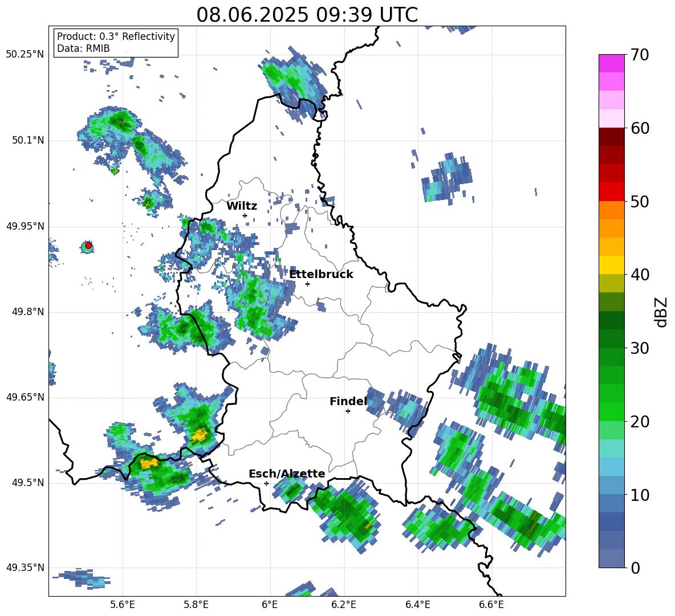Click the colorbar tick label 60

tap(639, 128)
